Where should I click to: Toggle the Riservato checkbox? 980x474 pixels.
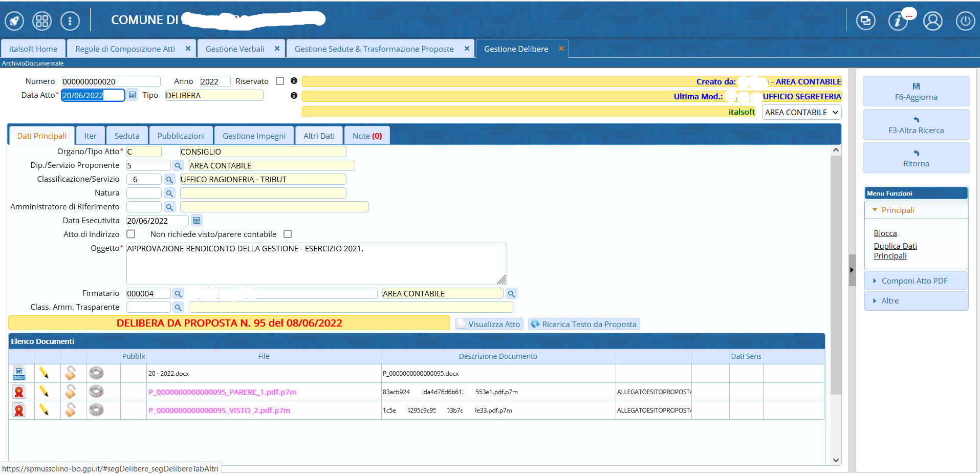pos(280,81)
